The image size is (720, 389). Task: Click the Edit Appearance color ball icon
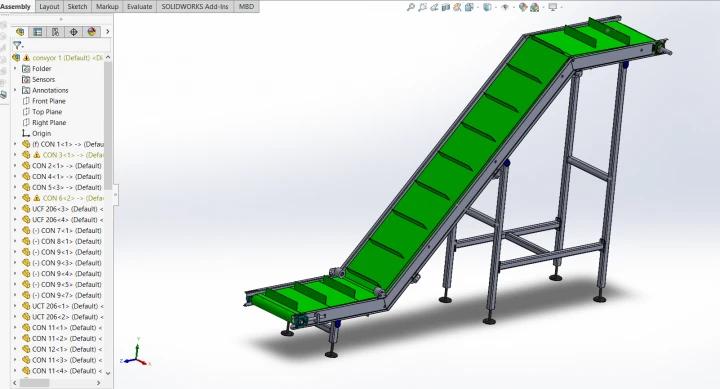pos(523,7)
